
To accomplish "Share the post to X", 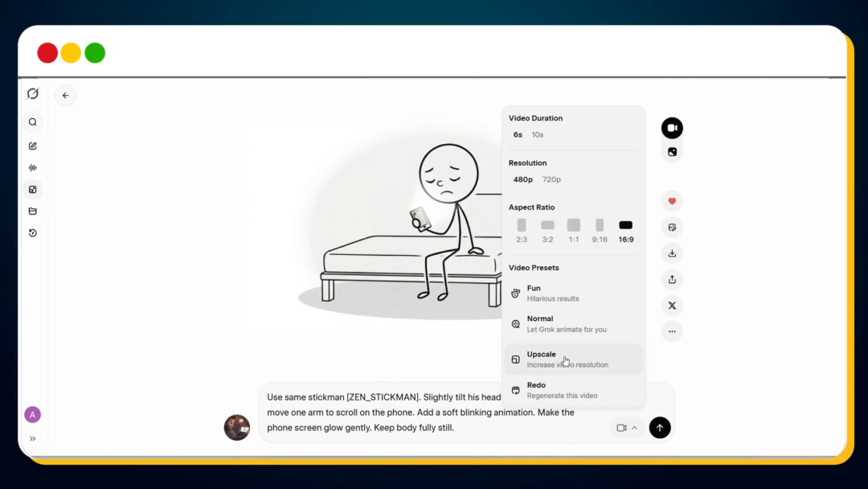I will click(672, 306).
